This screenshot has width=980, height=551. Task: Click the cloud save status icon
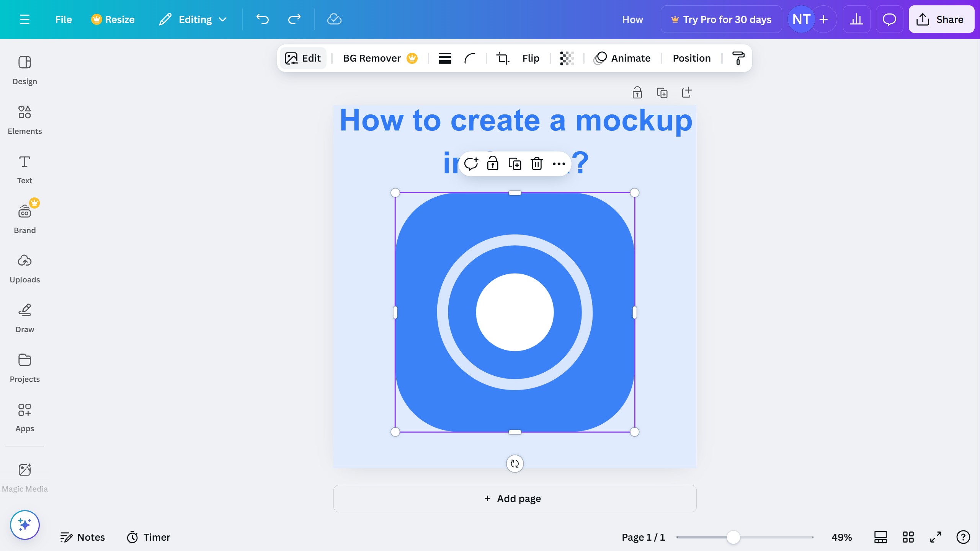tap(334, 19)
